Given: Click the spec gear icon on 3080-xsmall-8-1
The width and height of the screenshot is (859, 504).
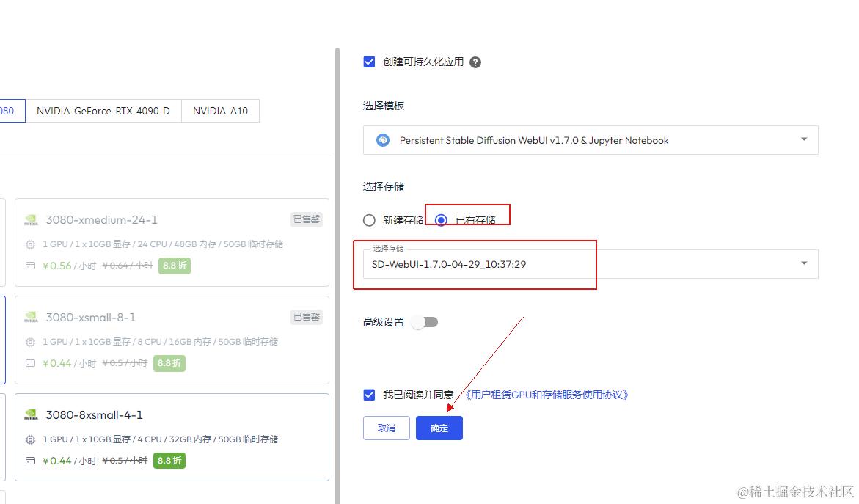Looking at the screenshot, I should [31, 342].
